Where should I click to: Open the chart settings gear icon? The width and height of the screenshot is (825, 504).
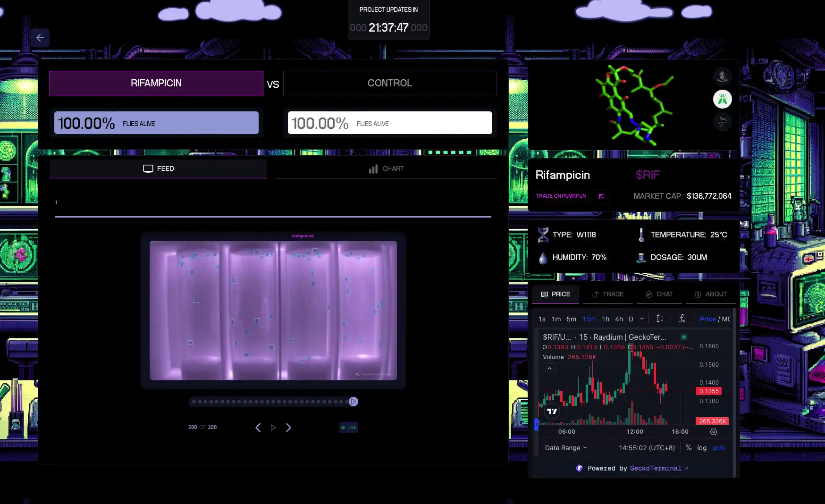pos(713,432)
